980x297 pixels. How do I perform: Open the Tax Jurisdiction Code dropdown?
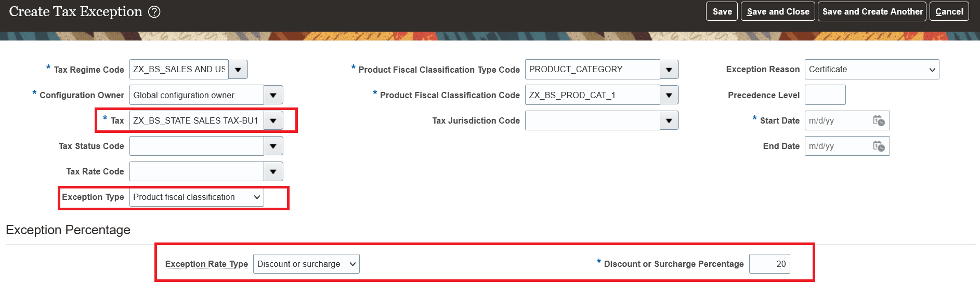click(x=669, y=120)
